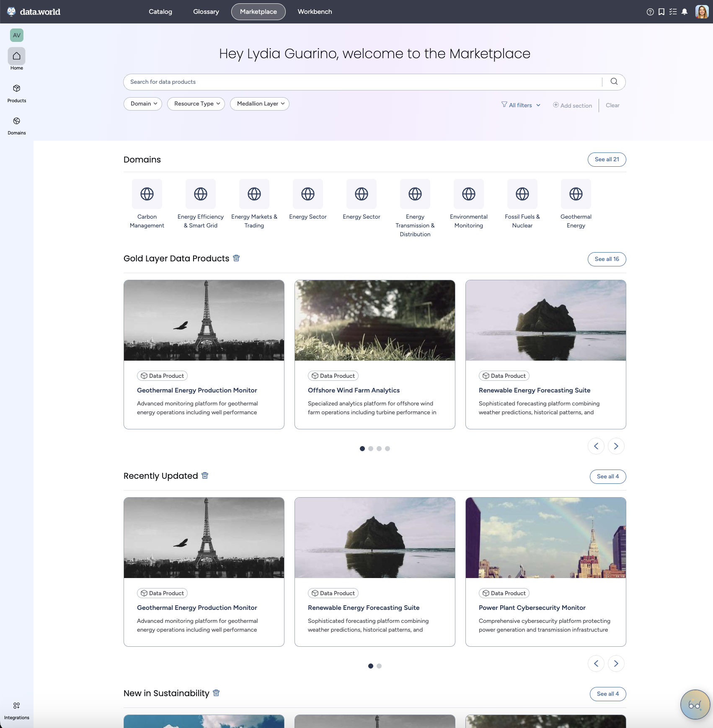Open Products in sidebar
713x728 pixels.
[17, 93]
